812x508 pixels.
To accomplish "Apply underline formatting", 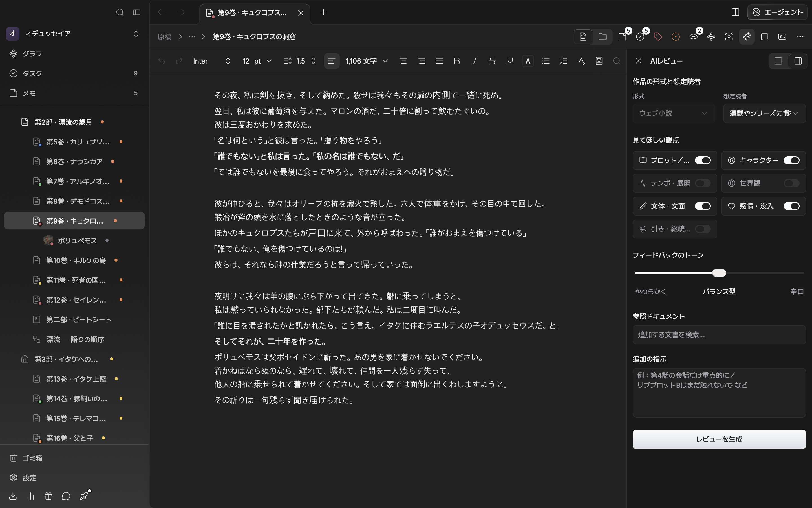I will coord(510,61).
